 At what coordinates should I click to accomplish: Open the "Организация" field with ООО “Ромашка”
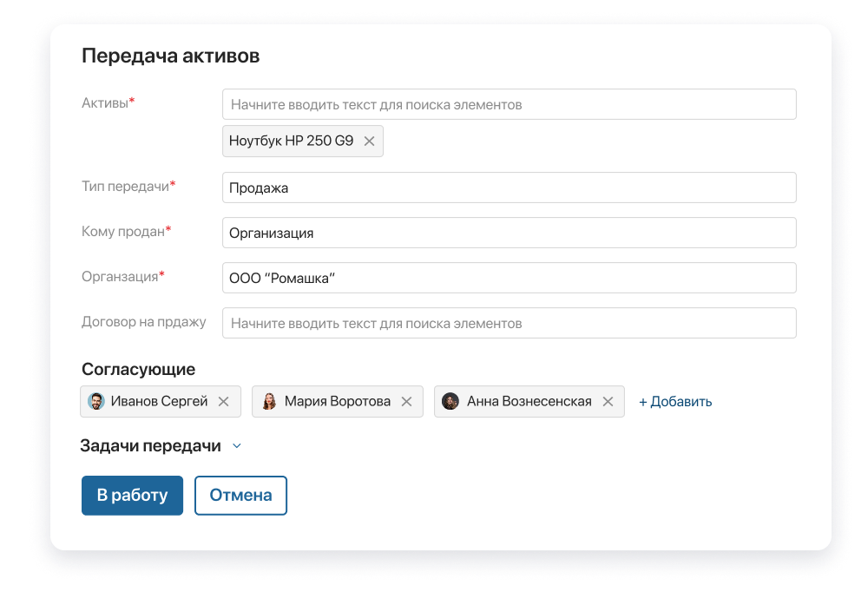click(510, 277)
